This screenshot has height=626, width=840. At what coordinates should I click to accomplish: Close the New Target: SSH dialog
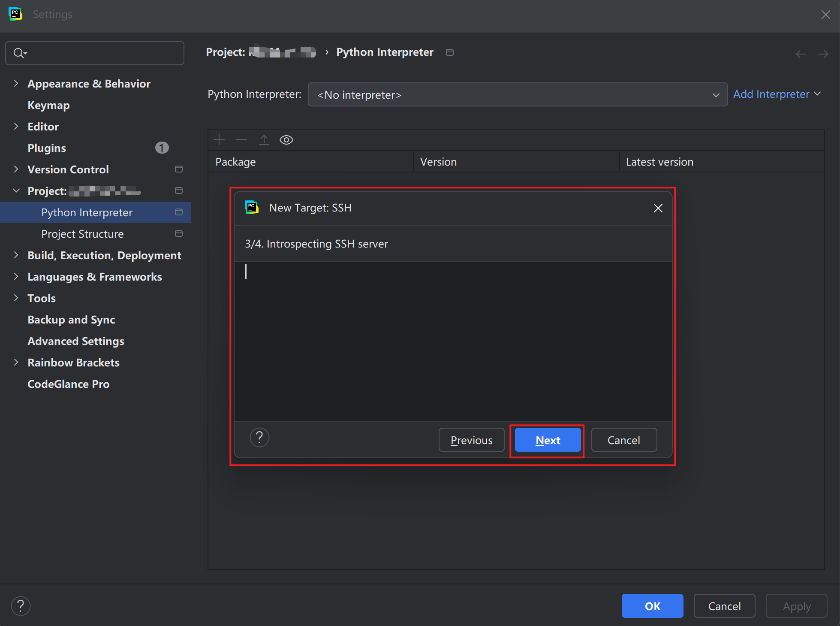(658, 208)
